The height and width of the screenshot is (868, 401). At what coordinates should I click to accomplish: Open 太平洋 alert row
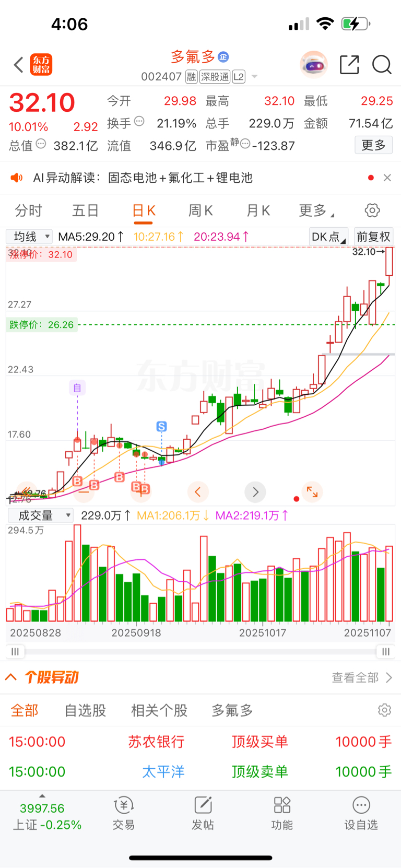click(200, 771)
